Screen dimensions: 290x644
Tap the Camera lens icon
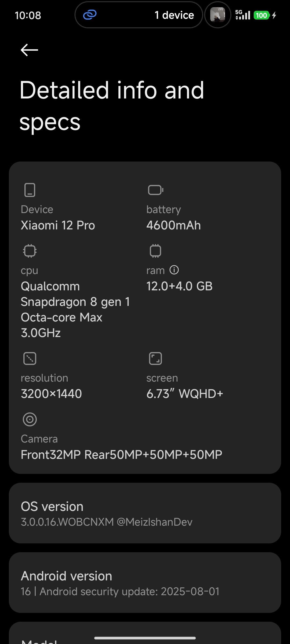click(x=30, y=419)
